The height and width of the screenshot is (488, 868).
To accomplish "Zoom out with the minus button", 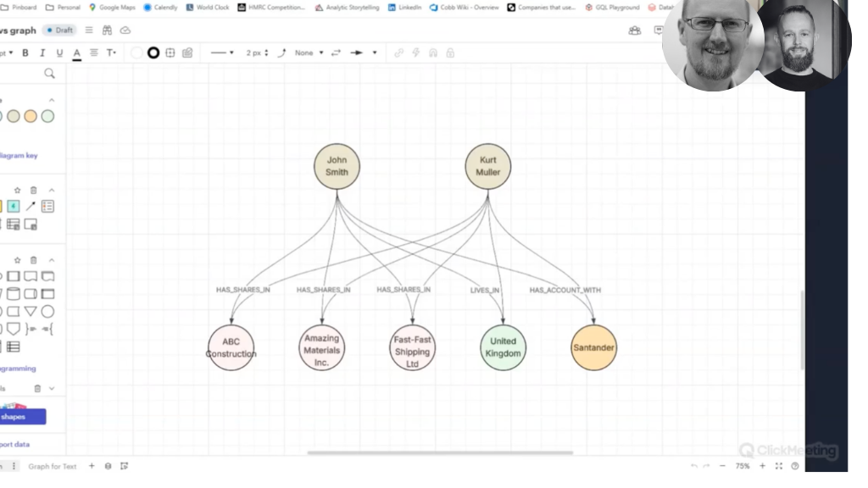I will [722, 466].
